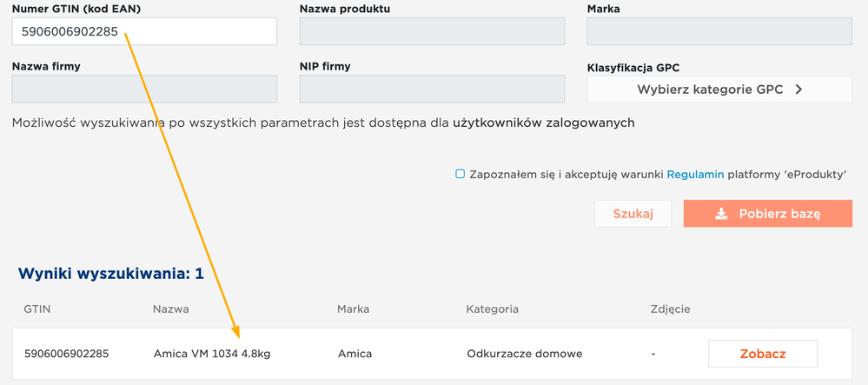Click Odkurzacze domowe category cell
This screenshot has height=385, width=868.
tap(524, 354)
